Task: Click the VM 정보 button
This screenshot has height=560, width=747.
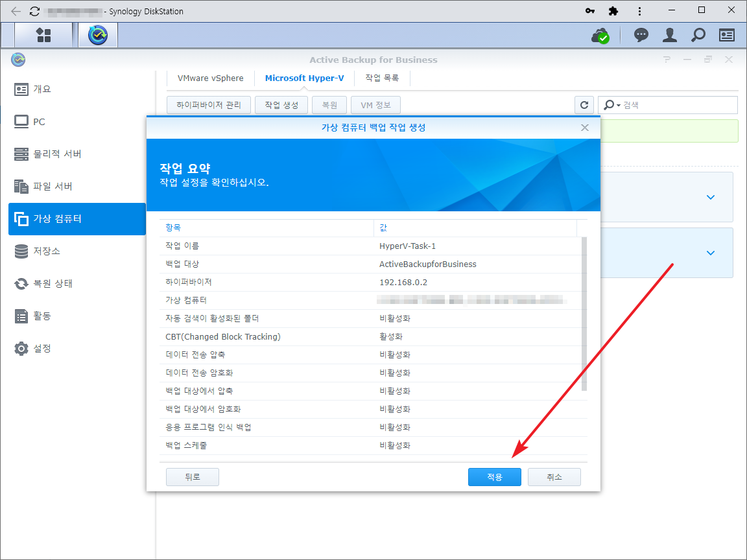Action: coord(375,105)
